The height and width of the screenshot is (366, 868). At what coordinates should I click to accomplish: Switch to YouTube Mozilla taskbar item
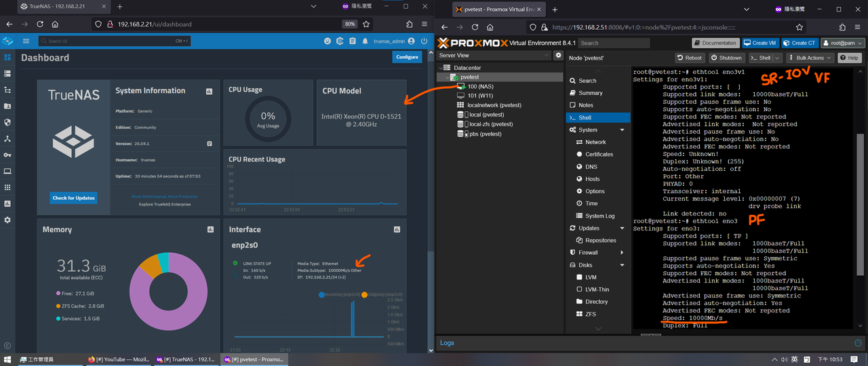point(118,359)
